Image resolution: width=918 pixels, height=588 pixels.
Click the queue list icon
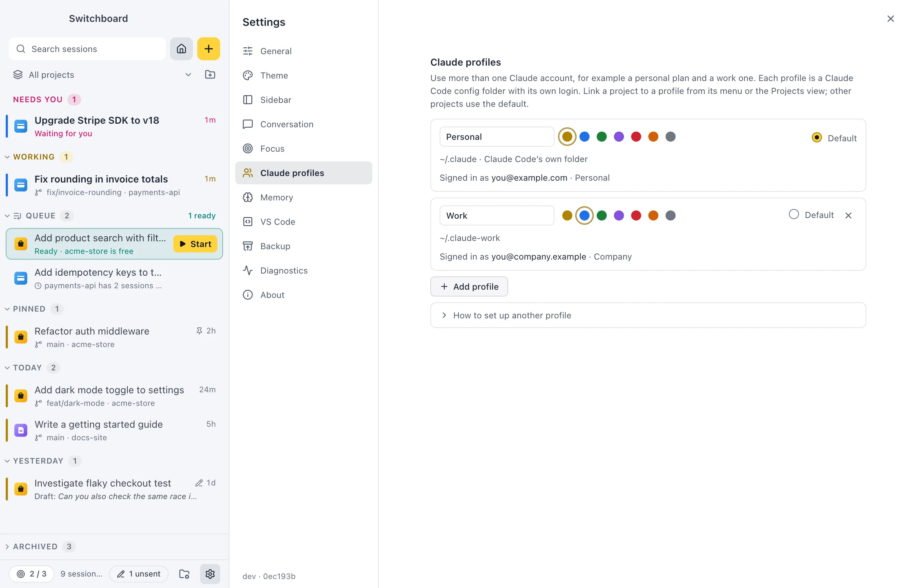17,216
